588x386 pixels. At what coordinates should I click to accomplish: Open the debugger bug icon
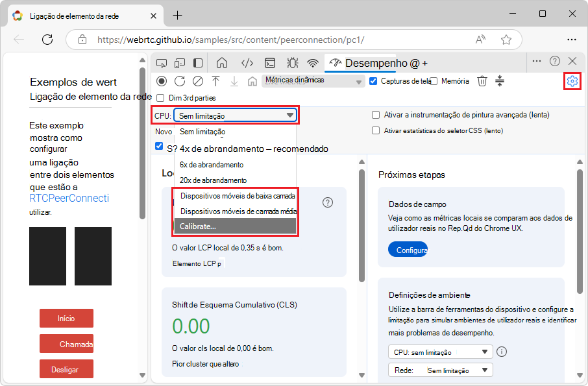coord(292,63)
